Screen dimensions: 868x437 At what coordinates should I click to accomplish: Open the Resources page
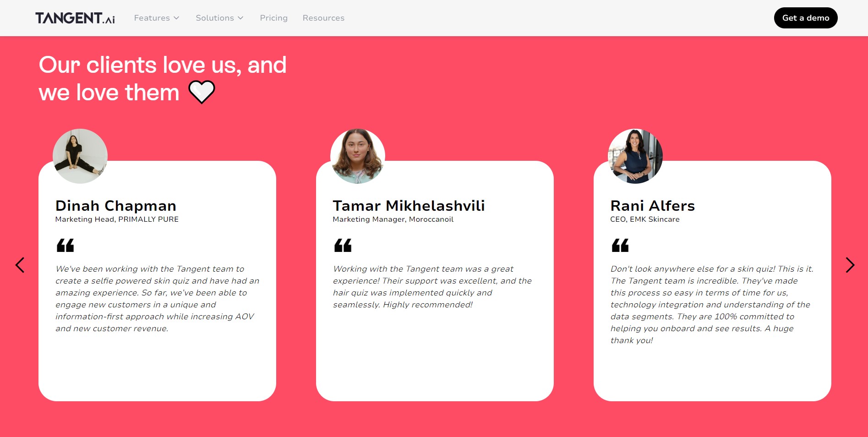pos(323,18)
